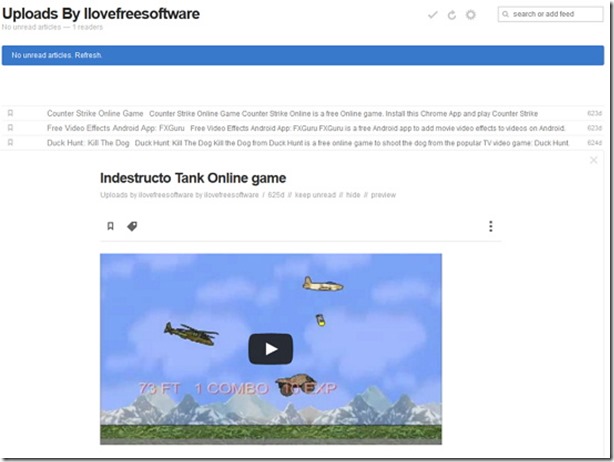This screenshot has width=614, height=462.
Task: Click the Refresh link in blue banner
Action: (x=88, y=55)
